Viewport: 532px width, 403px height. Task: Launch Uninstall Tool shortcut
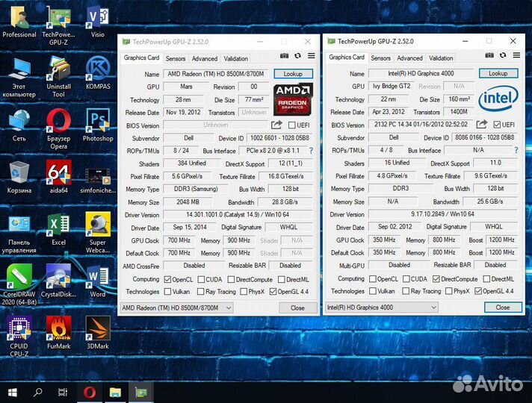point(58,78)
